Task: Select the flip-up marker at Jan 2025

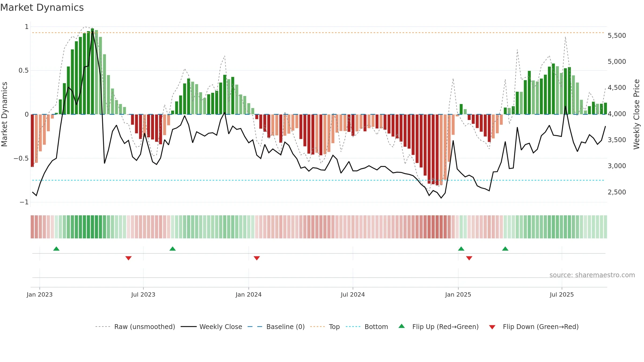Action: pyautogui.click(x=461, y=249)
